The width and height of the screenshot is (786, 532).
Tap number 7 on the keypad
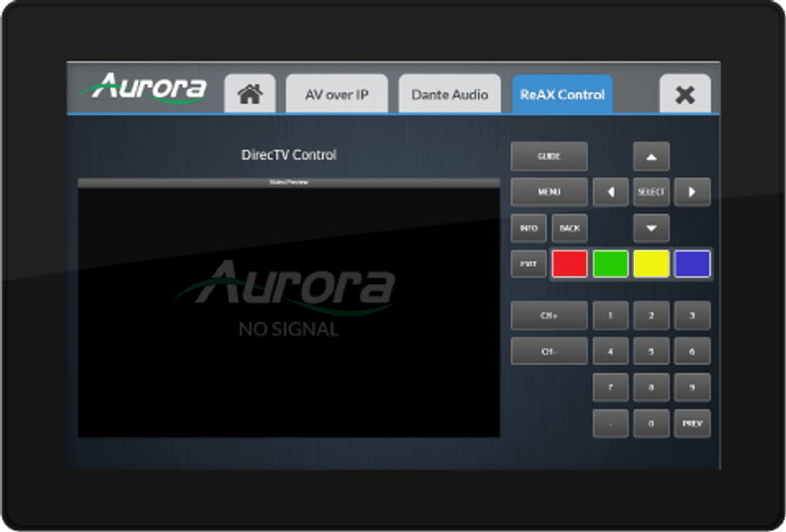[x=610, y=388]
